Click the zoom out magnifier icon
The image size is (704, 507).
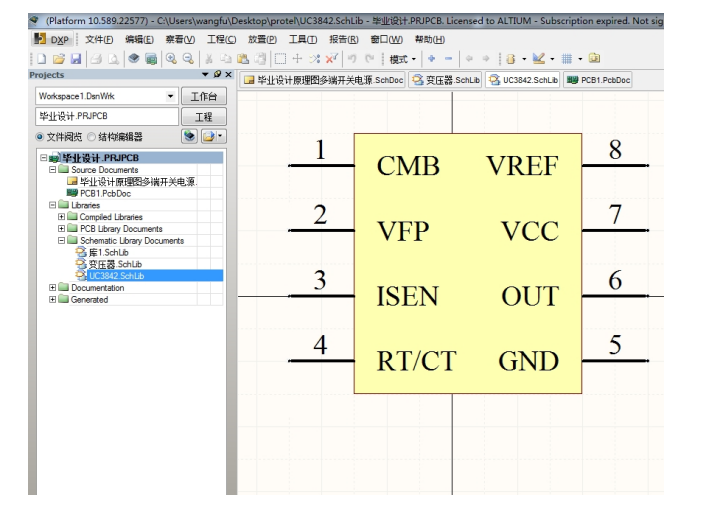pyautogui.click(x=189, y=59)
